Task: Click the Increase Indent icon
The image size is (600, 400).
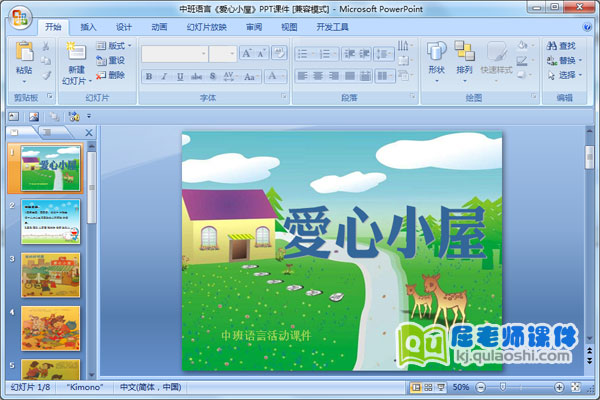Action: [x=365, y=54]
